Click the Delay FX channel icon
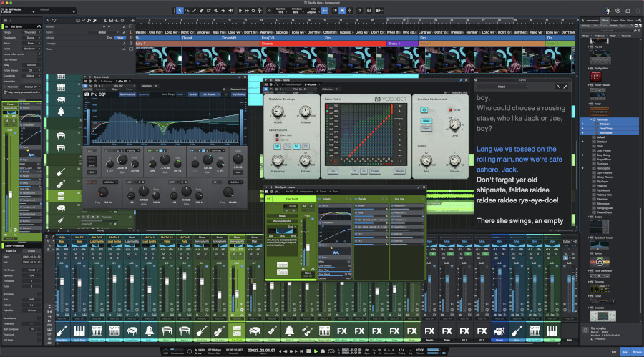 [x=447, y=331]
